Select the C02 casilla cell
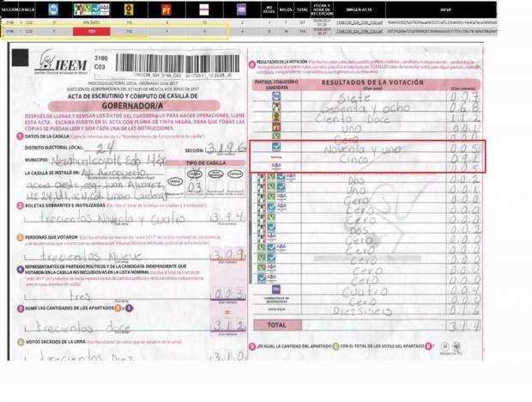Viewport: 532px width, 402px height. pyautogui.click(x=29, y=22)
